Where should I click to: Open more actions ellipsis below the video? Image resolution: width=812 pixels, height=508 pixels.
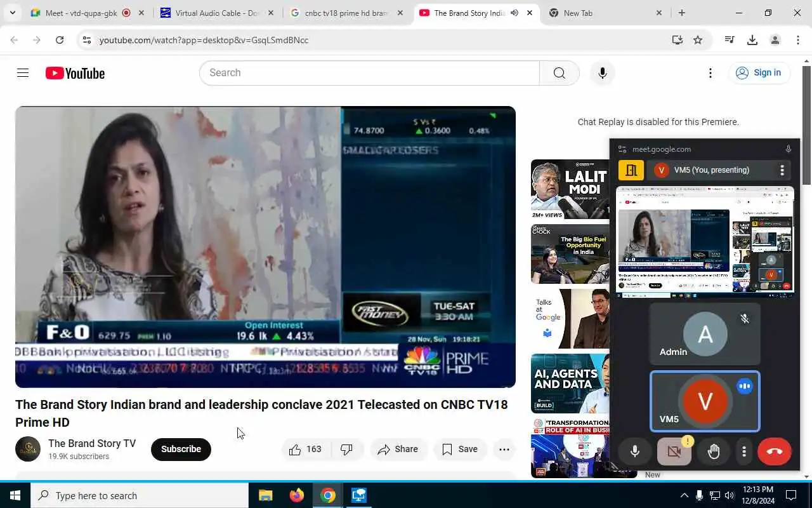(x=504, y=449)
